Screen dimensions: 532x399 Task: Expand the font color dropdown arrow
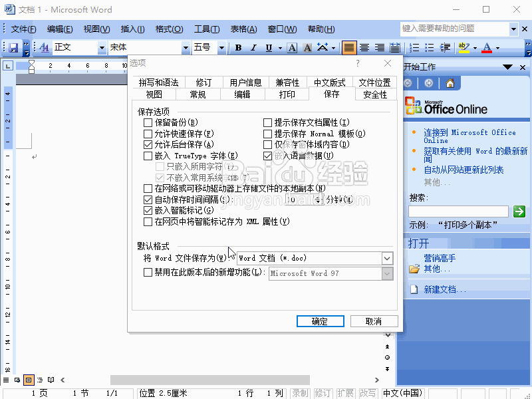pos(497,48)
